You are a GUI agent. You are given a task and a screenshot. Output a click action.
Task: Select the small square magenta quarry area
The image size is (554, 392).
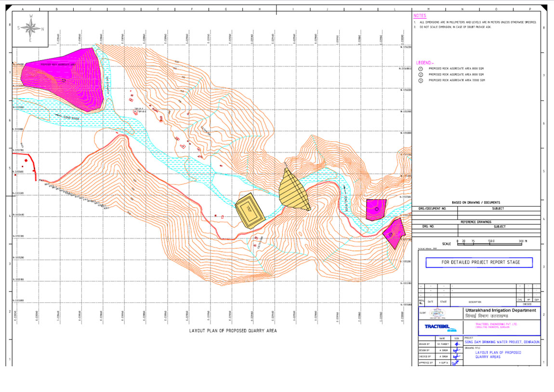point(376,209)
